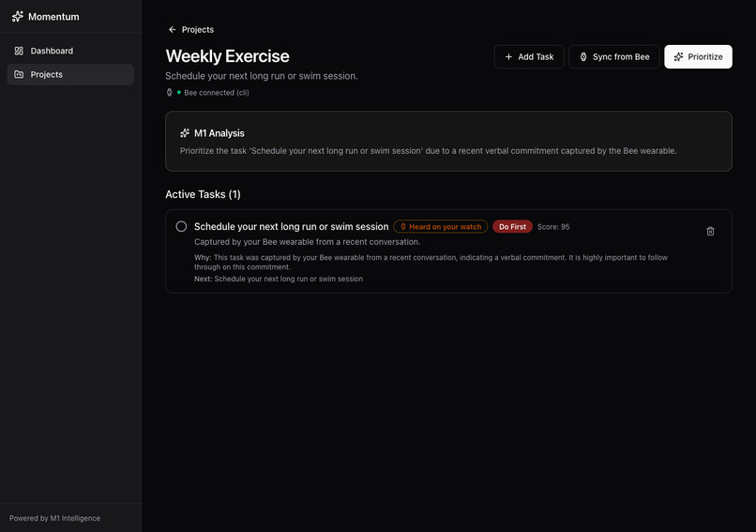Click the M1 Analysis summary paragraph
Screen dimensions: 756x532
(428, 151)
